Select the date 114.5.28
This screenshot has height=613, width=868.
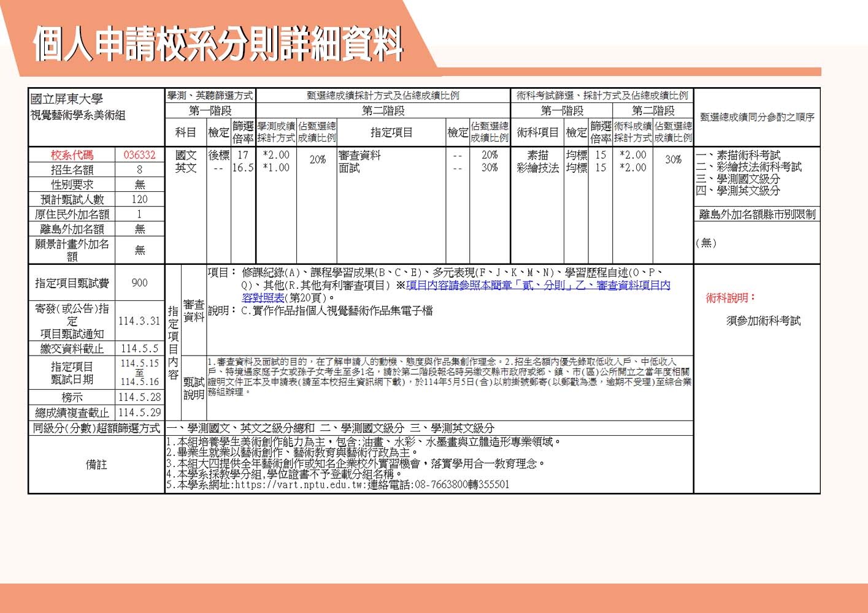pos(139,397)
